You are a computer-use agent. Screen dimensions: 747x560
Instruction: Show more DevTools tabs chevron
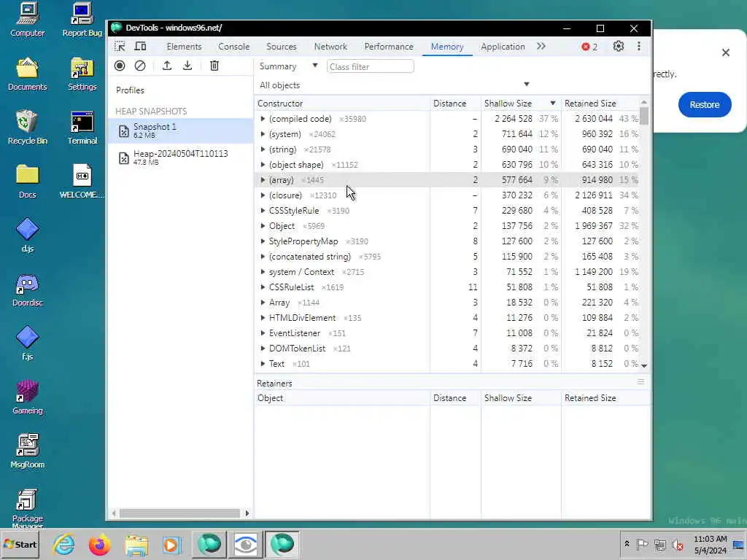click(541, 46)
